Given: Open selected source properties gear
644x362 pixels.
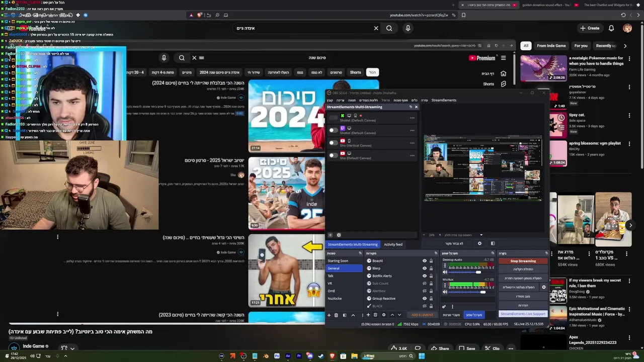Looking at the screenshot, I should (384, 315).
